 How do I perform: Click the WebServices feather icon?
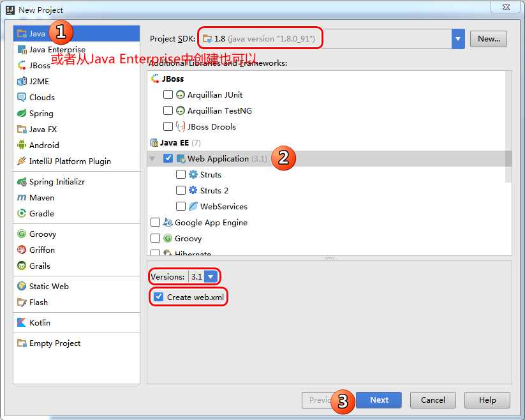coord(193,206)
